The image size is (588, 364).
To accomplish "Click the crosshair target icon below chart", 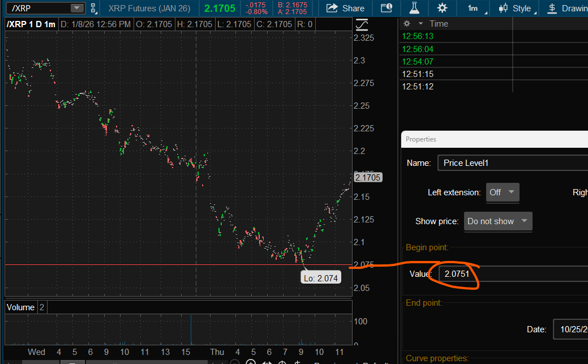I will coord(282,362).
